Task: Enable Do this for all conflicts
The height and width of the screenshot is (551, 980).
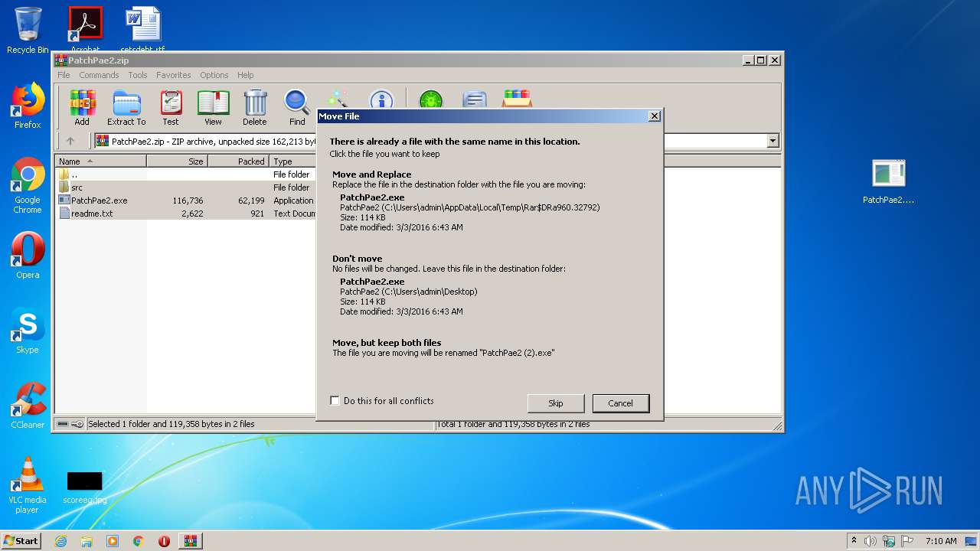Action: click(335, 400)
